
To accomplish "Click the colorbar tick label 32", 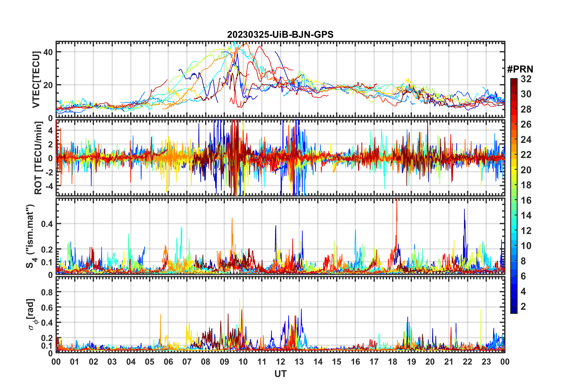I will click(526, 79).
